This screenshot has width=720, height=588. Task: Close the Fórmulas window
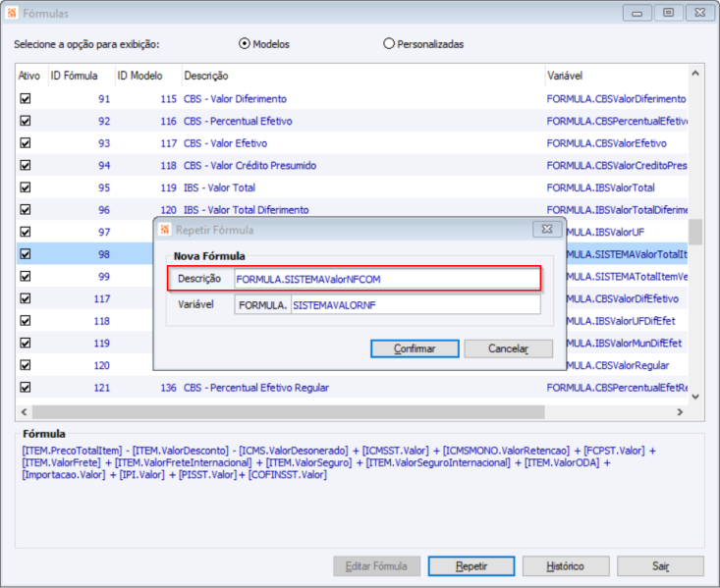click(699, 13)
